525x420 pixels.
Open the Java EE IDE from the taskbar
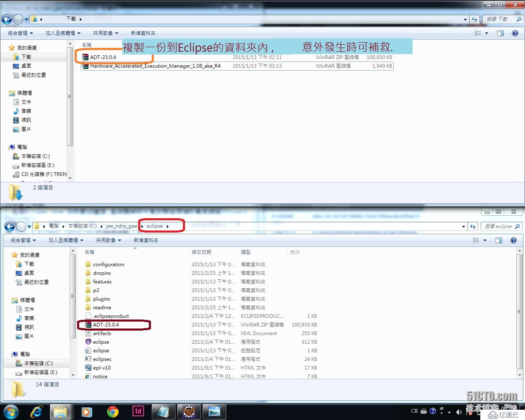(188, 411)
